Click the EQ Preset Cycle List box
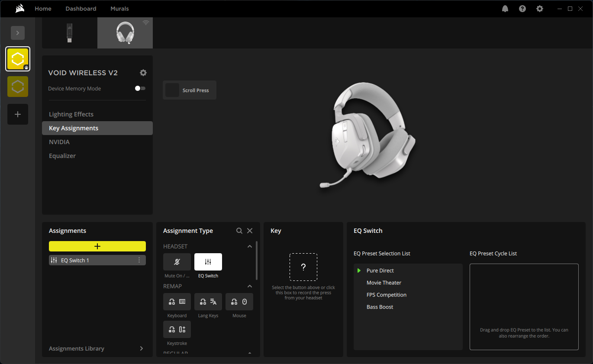Screen dimensions: 593x364 coord(524,307)
